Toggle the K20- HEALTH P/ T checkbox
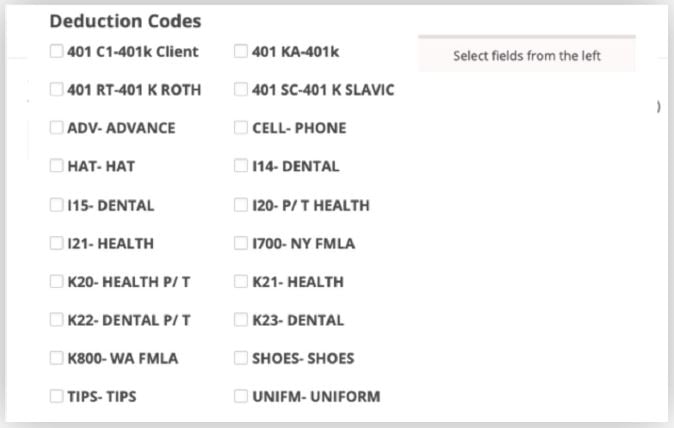 point(57,282)
